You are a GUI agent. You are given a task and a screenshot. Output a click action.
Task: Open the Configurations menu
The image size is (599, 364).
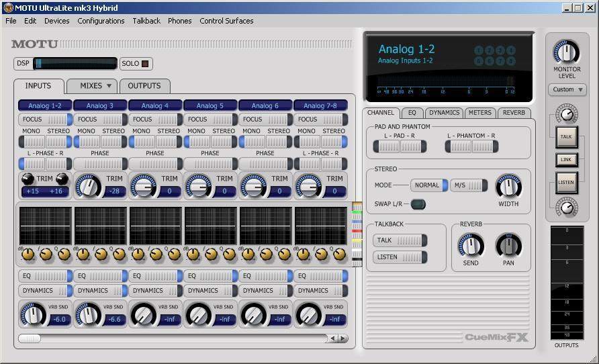(x=101, y=21)
